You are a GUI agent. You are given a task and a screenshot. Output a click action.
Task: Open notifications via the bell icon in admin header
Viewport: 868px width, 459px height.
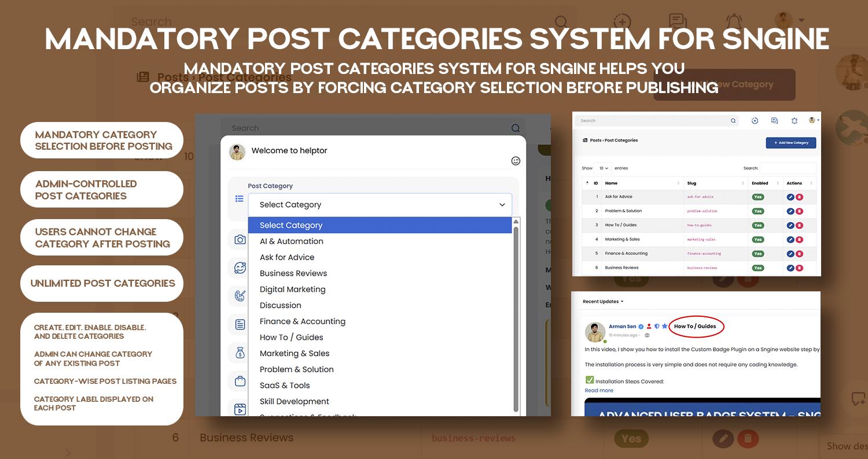point(795,120)
